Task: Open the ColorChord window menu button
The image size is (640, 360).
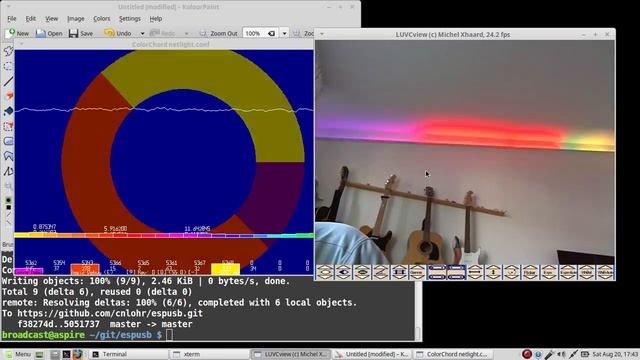Action: tap(21, 44)
